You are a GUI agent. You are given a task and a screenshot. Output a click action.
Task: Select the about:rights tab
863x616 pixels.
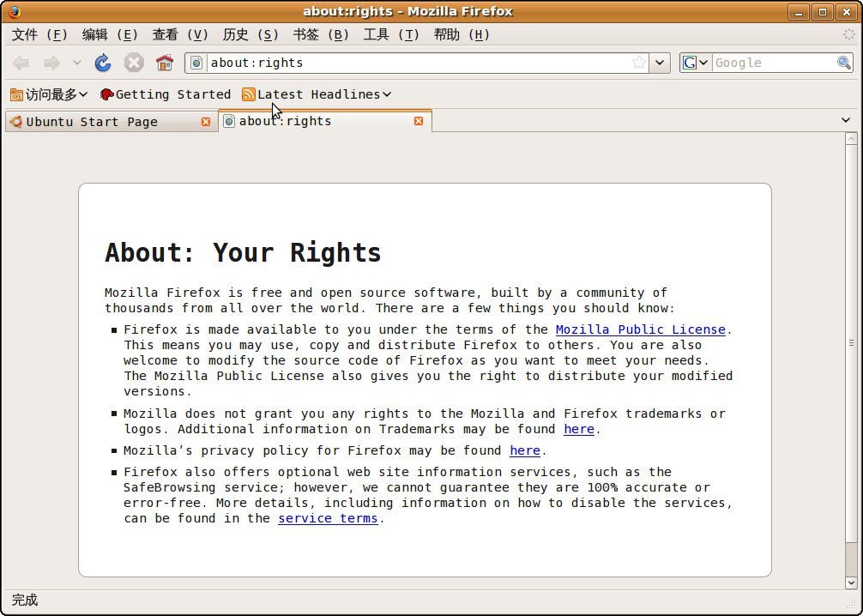click(325, 121)
